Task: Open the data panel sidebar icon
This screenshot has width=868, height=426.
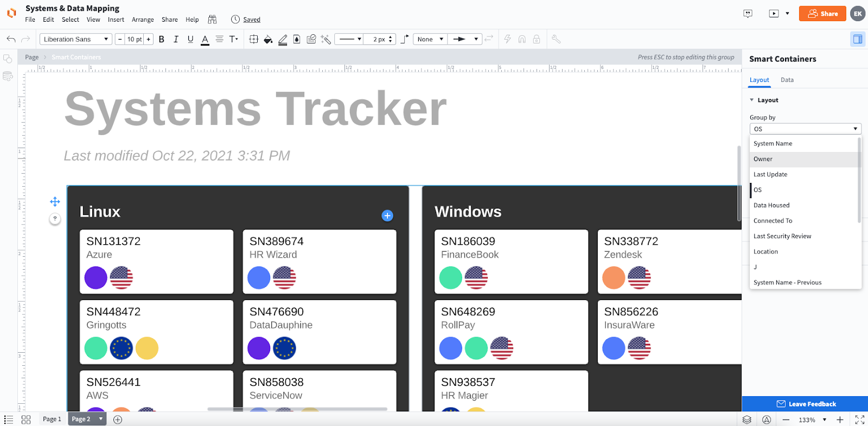Action: click(x=8, y=77)
